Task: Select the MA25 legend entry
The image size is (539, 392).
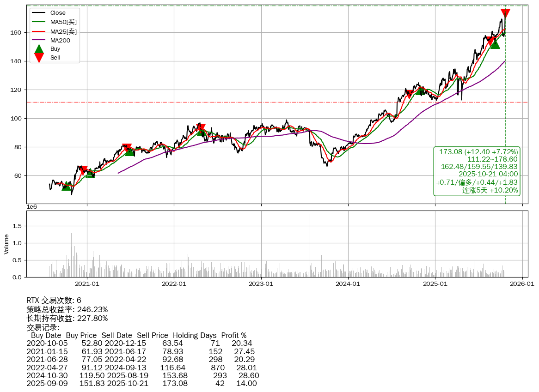Action: (x=63, y=31)
